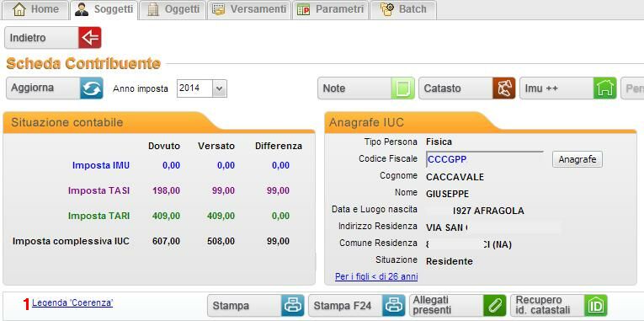
Task: Click the Parametri tab icon
Action: pyautogui.click(x=304, y=10)
